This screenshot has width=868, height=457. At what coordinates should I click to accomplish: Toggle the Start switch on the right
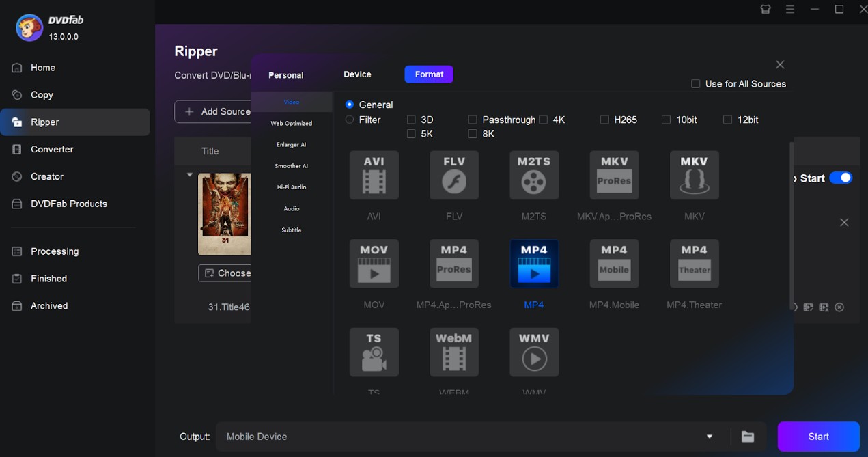[841, 178]
